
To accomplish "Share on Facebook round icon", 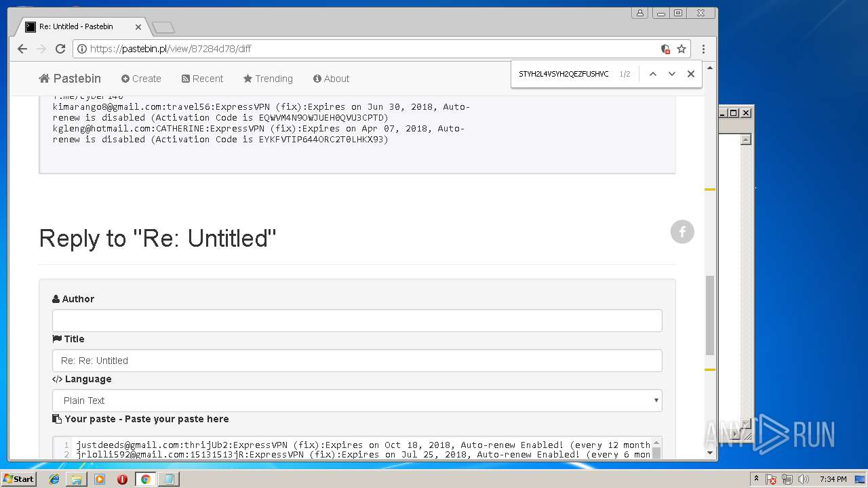I will 682,232.
